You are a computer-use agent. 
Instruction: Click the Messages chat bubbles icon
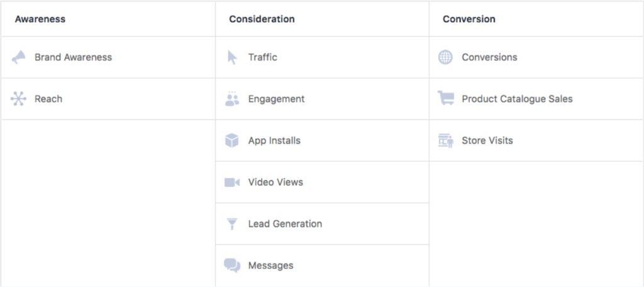pos(232,266)
